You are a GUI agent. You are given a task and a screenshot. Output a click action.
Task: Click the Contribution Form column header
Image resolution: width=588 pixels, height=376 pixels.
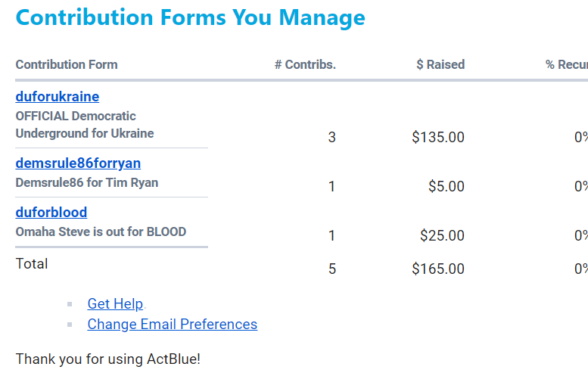coord(67,65)
